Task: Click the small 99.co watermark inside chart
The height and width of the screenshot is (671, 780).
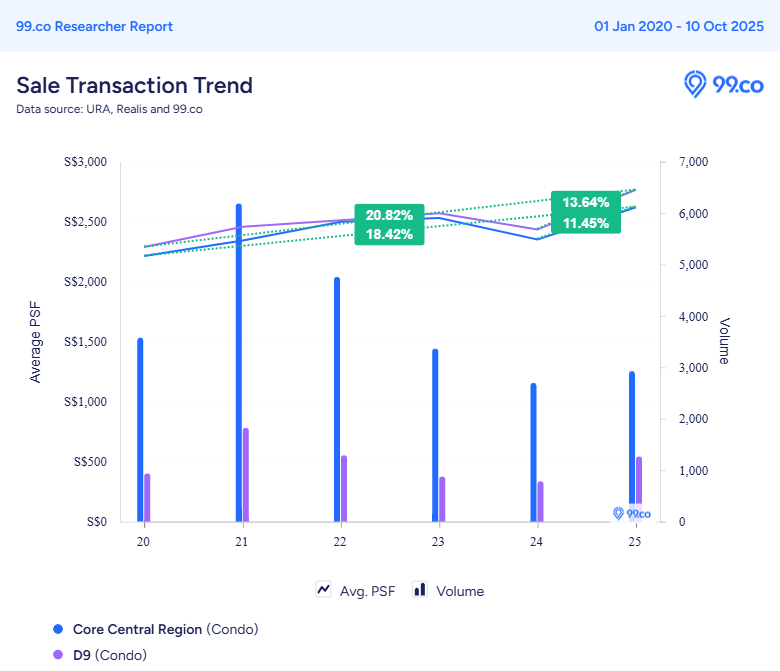Action: pos(631,514)
